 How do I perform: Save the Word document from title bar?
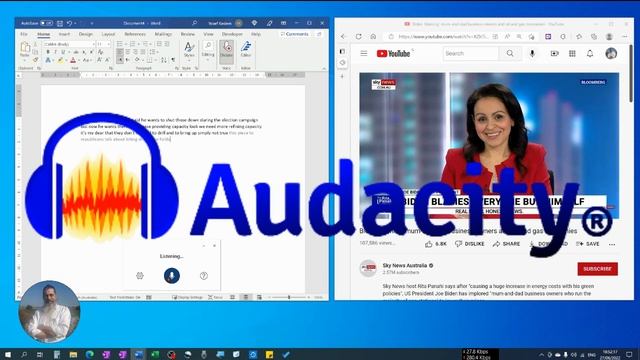point(60,23)
